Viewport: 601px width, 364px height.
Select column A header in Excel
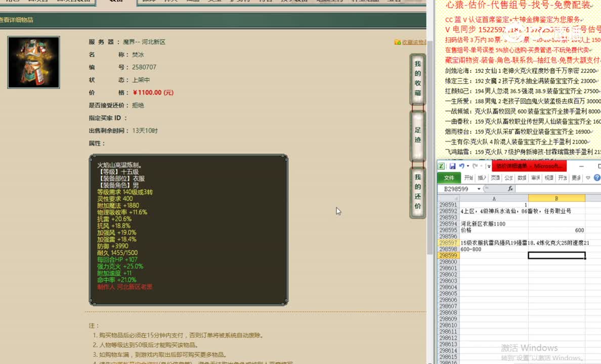(494, 198)
